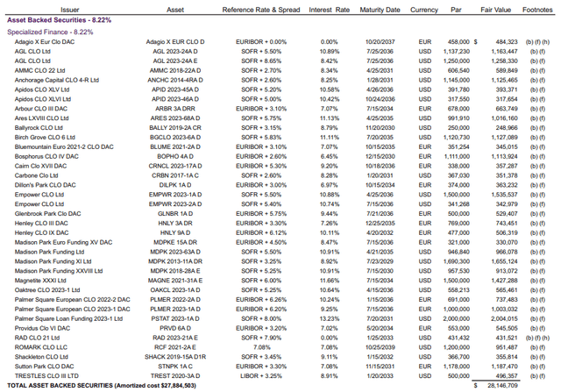Click the Reference Rate & Spread header

pyautogui.click(x=261, y=10)
